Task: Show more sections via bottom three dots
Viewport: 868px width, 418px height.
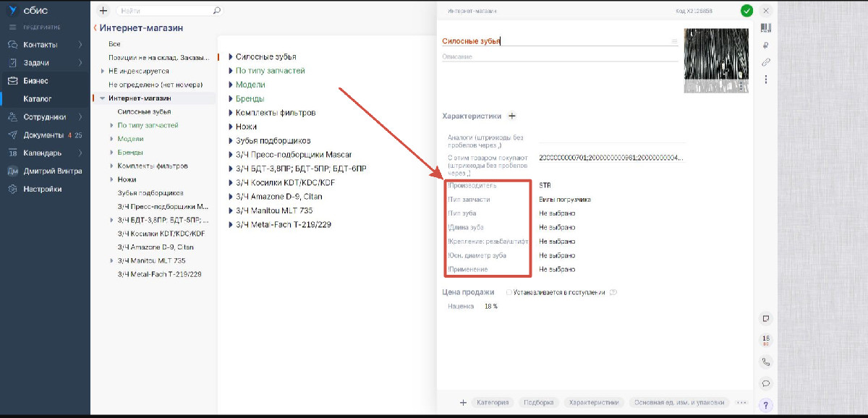Action: [x=741, y=402]
